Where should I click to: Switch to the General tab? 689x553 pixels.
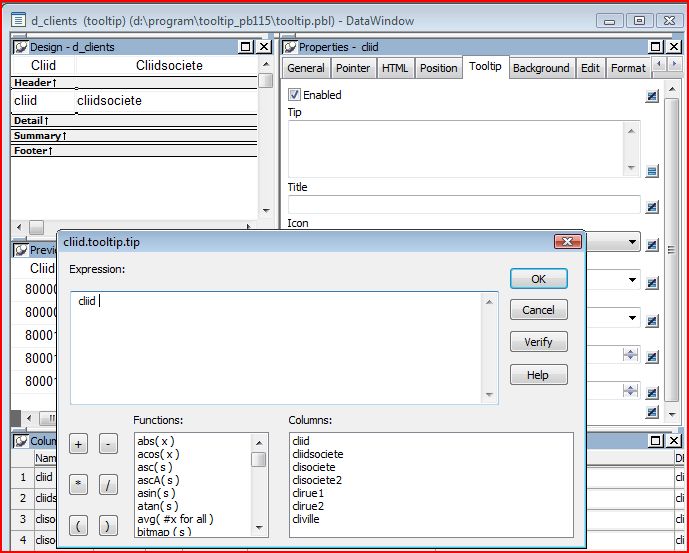tap(306, 68)
